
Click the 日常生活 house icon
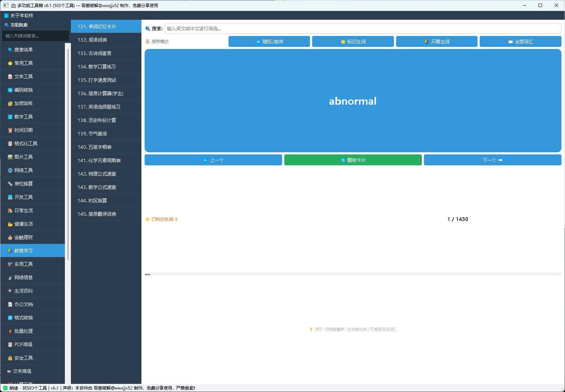10,210
